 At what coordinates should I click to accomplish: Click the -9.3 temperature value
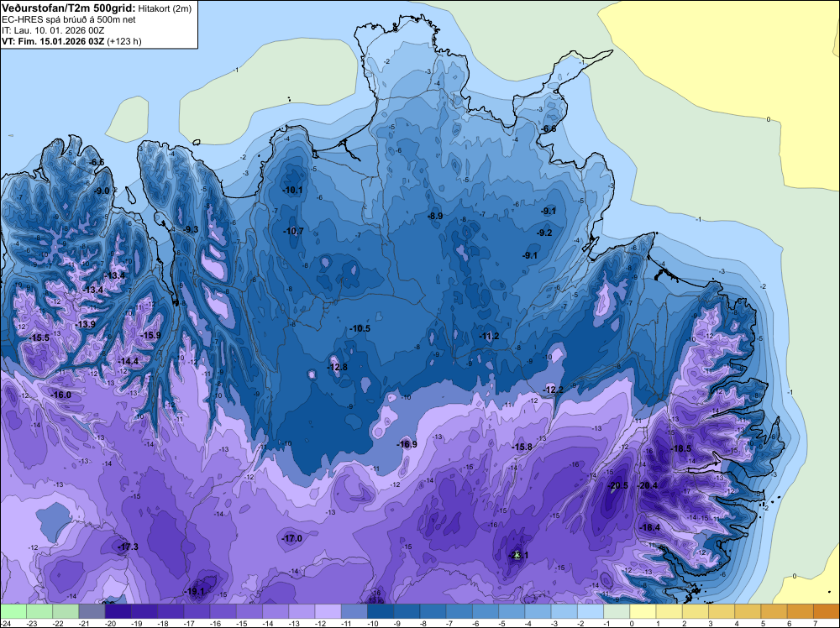191,229
